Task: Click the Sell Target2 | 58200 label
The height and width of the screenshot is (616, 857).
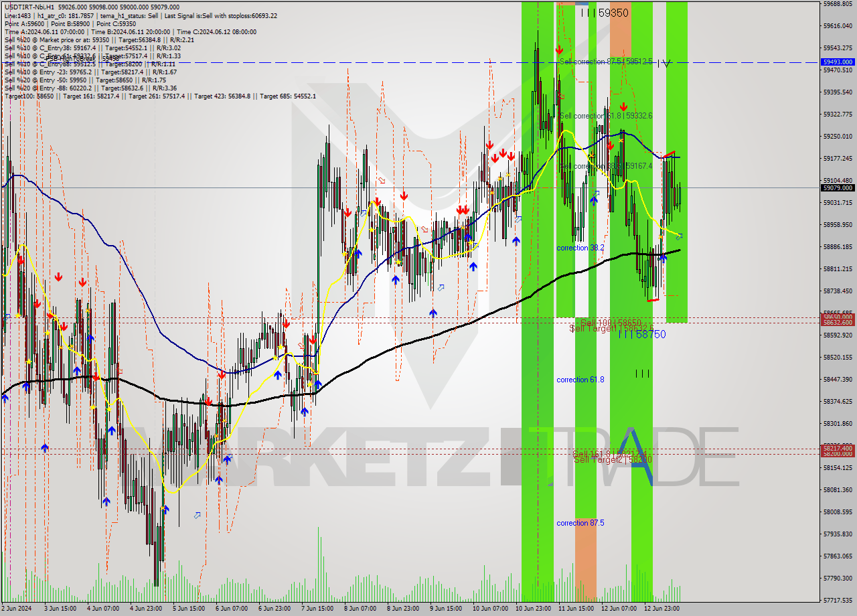Action: (613, 459)
